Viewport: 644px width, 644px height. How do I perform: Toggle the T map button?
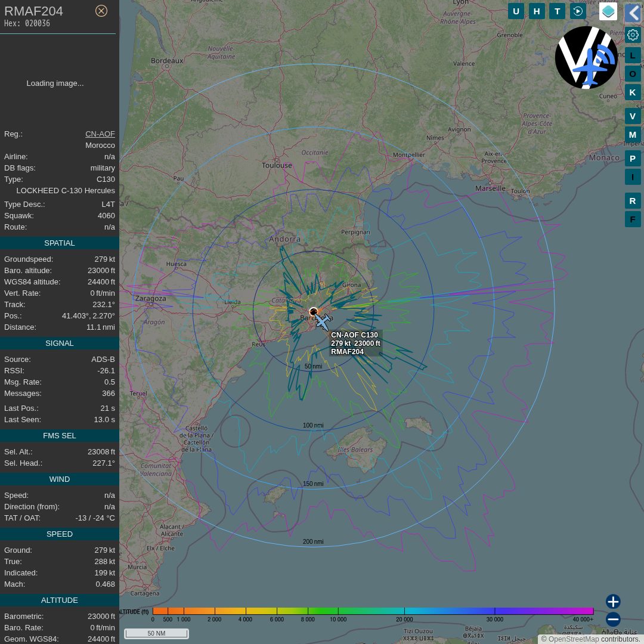pos(557,11)
